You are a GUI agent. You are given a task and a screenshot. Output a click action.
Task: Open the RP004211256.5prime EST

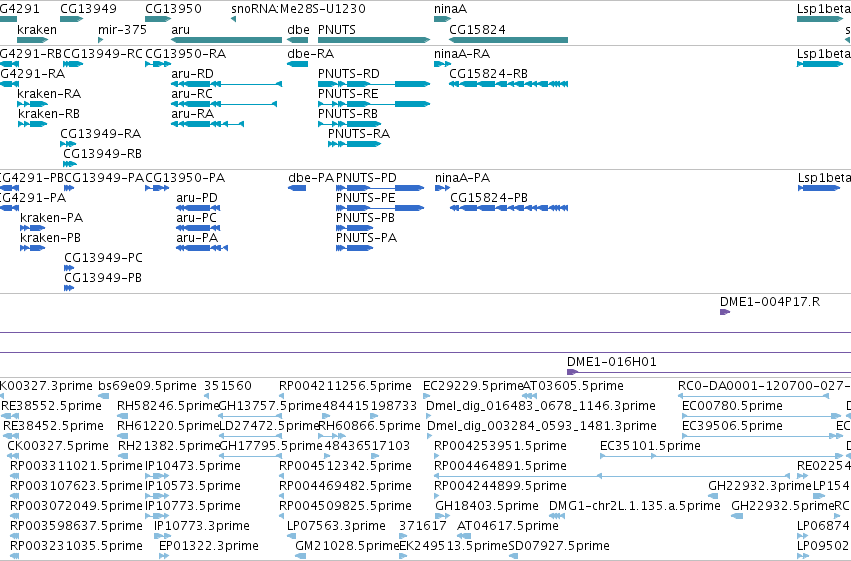point(282,396)
